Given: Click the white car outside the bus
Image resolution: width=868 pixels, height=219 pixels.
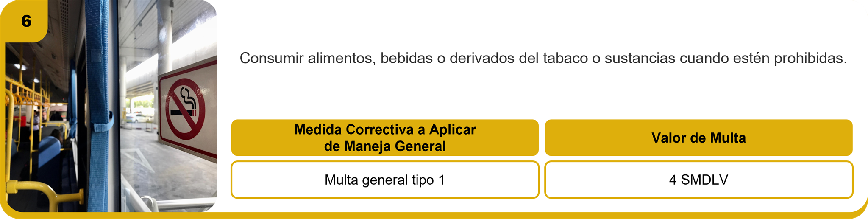Looking at the screenshot, I should click(x=138, y=118).
